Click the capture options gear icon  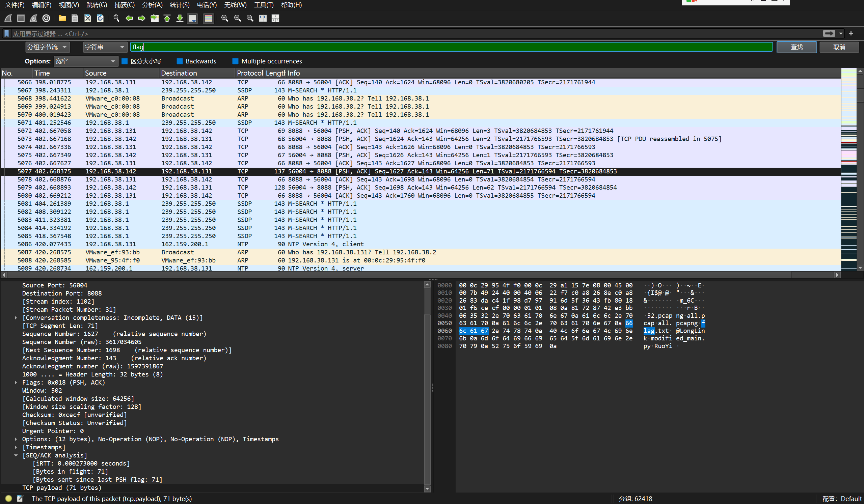pyautogui.click(x=46, y=18)
